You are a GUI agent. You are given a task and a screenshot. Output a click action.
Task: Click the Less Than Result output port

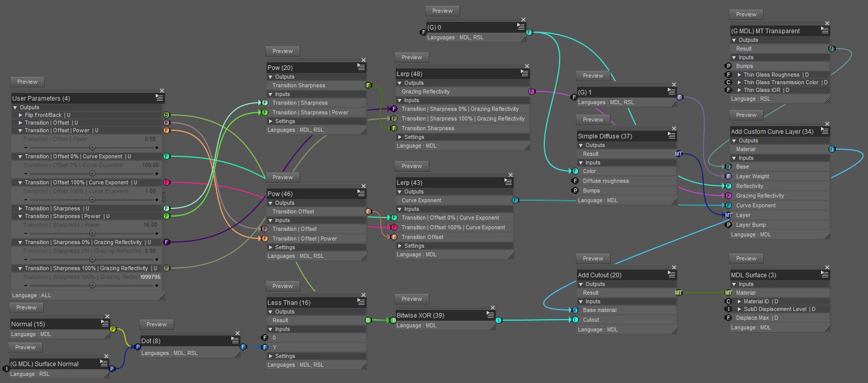tap(368, 320)
